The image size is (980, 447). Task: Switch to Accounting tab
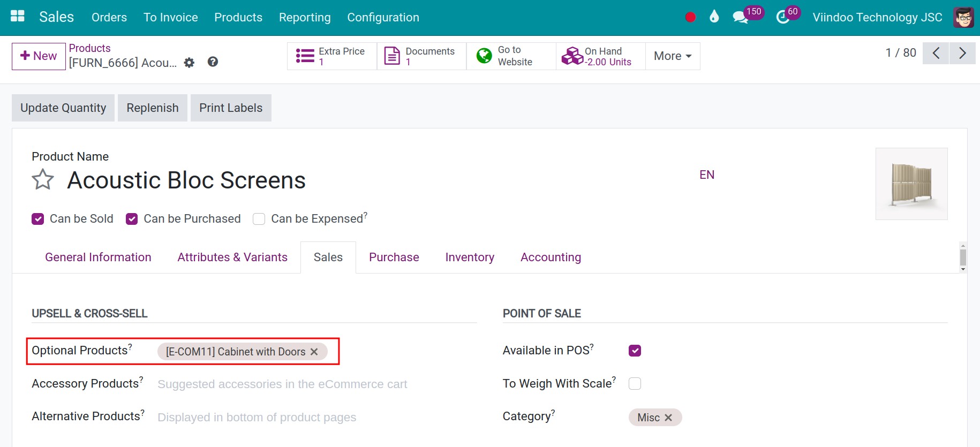tap(551, 257)
